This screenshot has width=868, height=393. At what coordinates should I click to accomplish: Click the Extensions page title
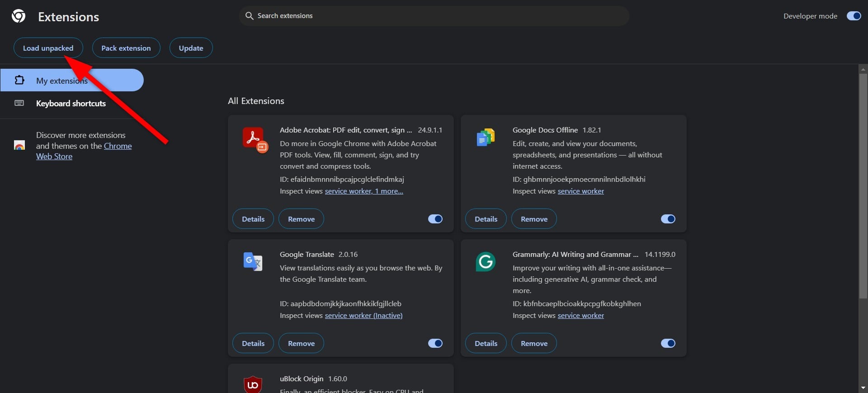pyautogui.click(x=68, y=17)
